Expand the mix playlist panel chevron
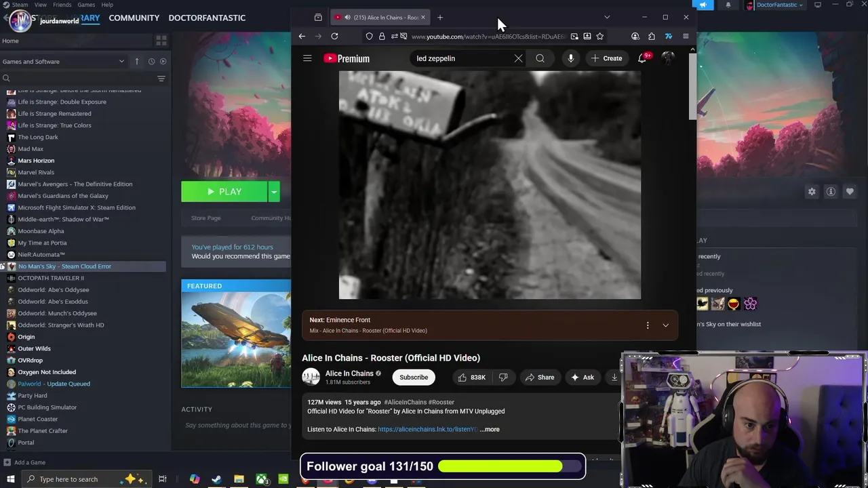The image size is (868, 488). (665, 325)
